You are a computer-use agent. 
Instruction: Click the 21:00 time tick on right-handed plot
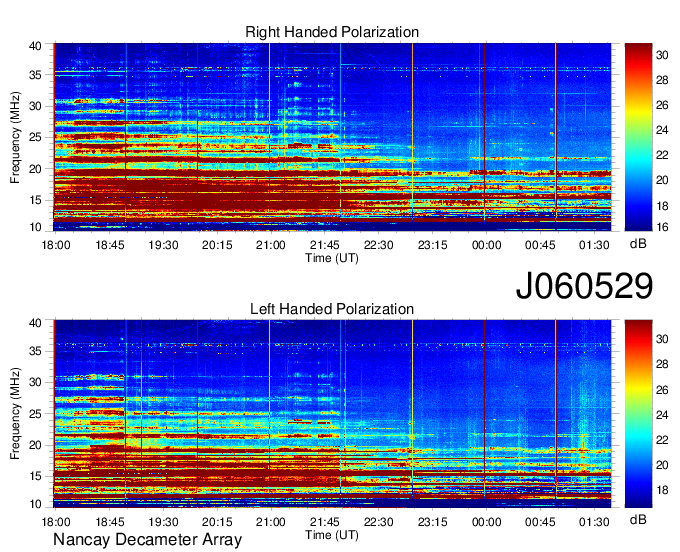click(271, 245)
